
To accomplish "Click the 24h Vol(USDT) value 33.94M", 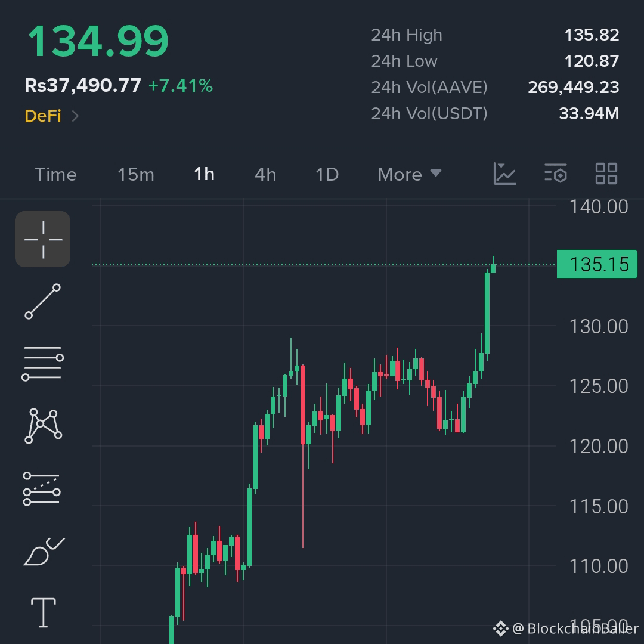I will [589, 113].
